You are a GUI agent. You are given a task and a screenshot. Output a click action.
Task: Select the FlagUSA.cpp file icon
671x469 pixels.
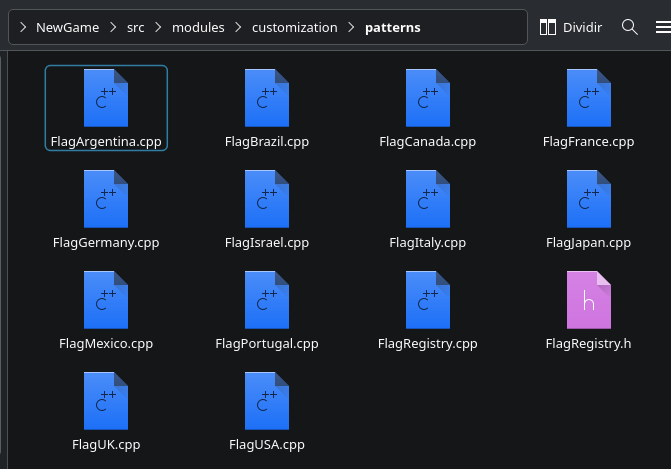point(267,401)
